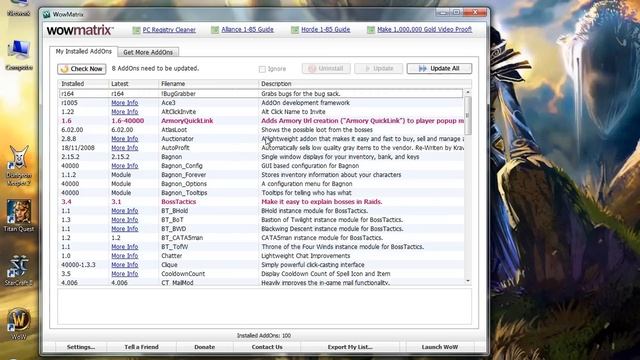This screenshot has width=640, height=360.
Task: Click the addon list scrollbar thumb
Action: (x=468, y=116)
